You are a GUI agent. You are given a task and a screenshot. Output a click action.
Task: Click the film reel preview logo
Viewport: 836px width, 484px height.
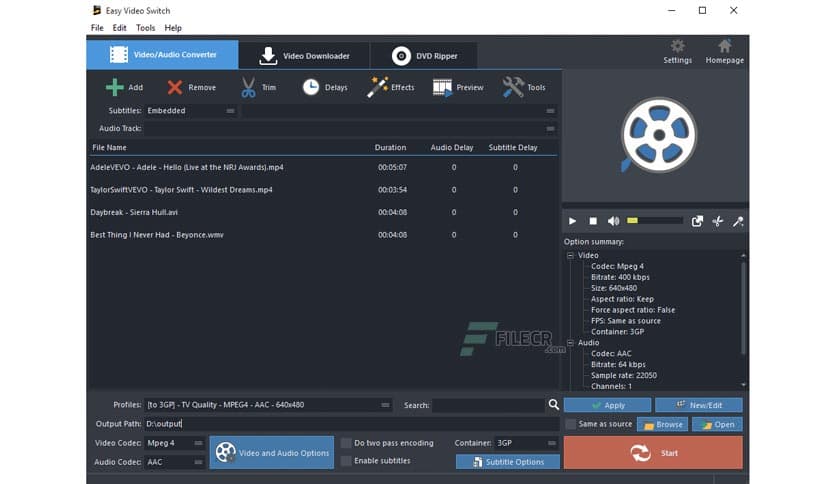coord(658,135)
